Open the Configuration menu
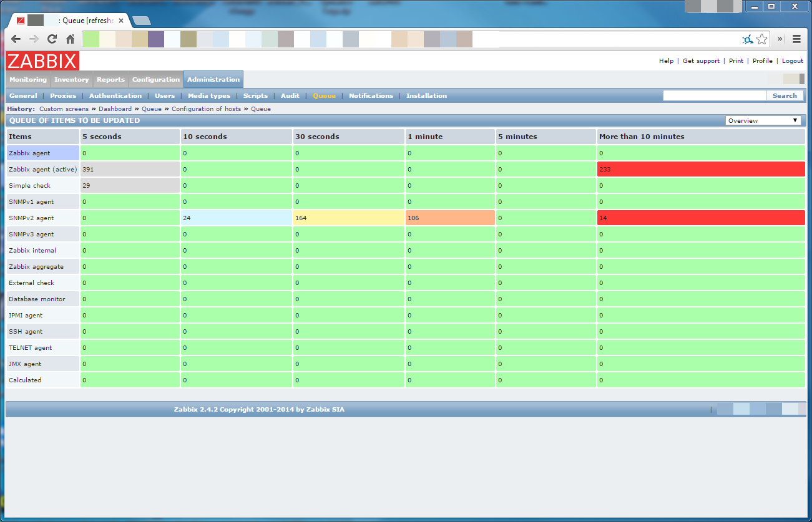 coord(156,80)
